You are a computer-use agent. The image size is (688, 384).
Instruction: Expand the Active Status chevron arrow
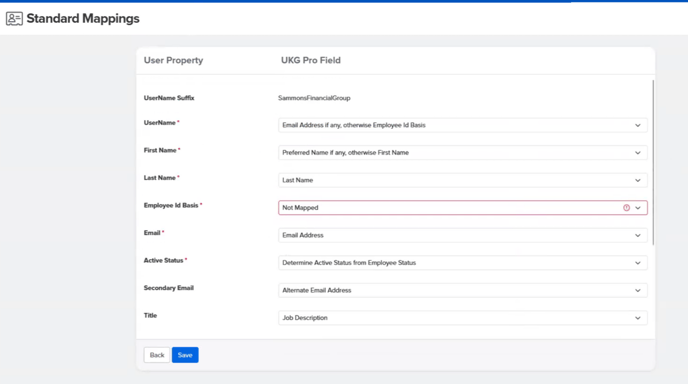[x=638, y=263]
